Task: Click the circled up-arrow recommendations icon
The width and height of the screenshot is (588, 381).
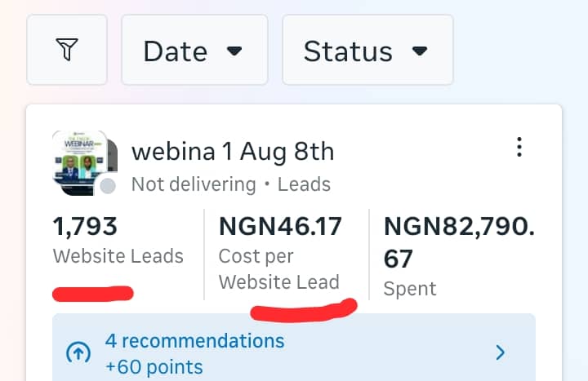Action: pyautogui.click(x=77, y=352)
